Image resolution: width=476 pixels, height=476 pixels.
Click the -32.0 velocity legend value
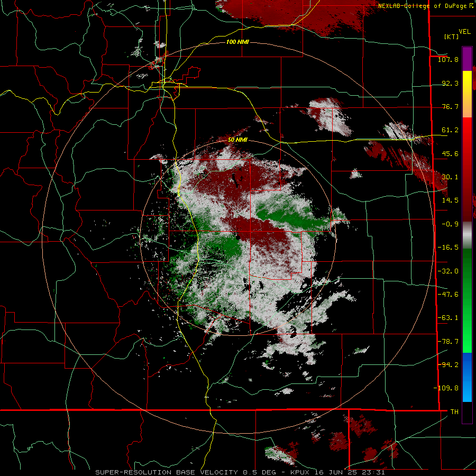(x=448, y=271)
